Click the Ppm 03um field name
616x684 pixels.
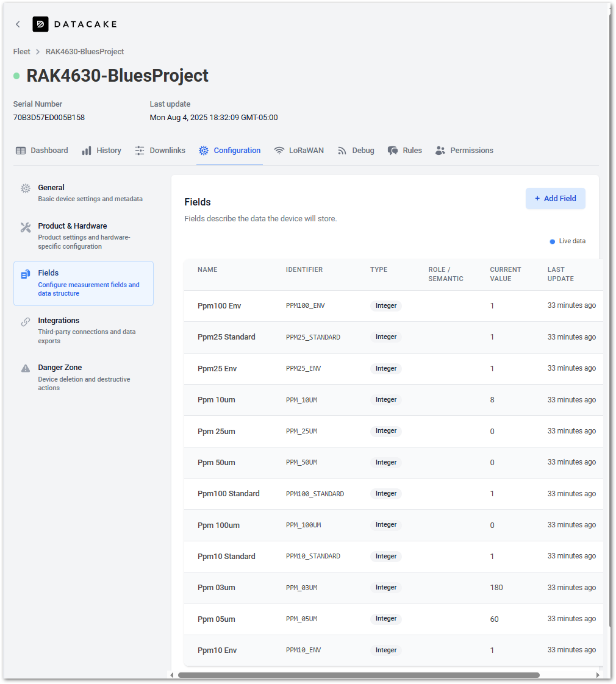(216, 588)
